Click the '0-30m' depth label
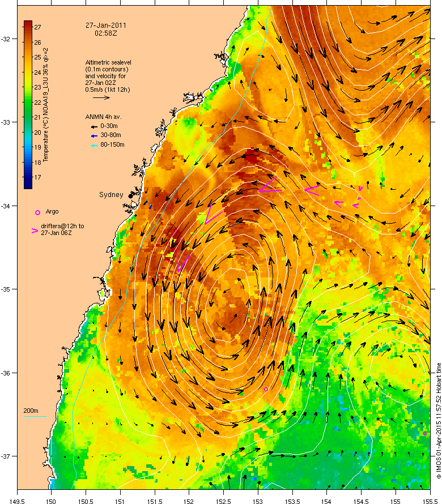 (x=109, y=126)
